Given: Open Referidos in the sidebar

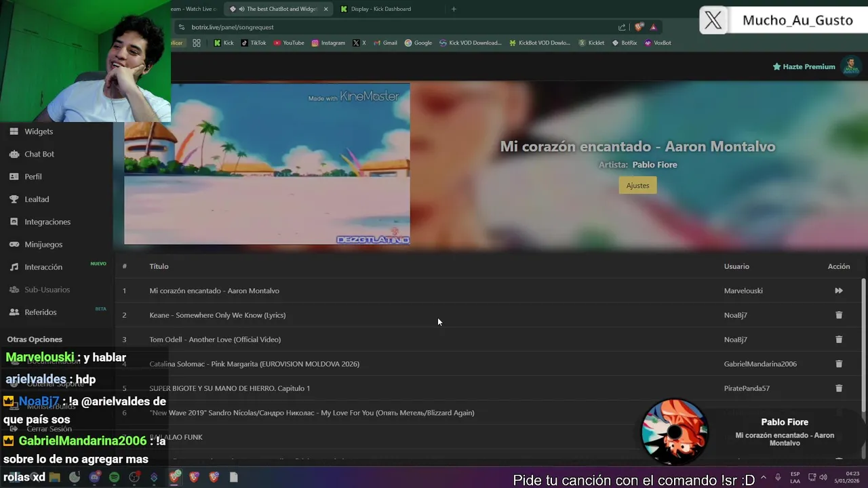Looking at the screenshot, I should (41, 312).
